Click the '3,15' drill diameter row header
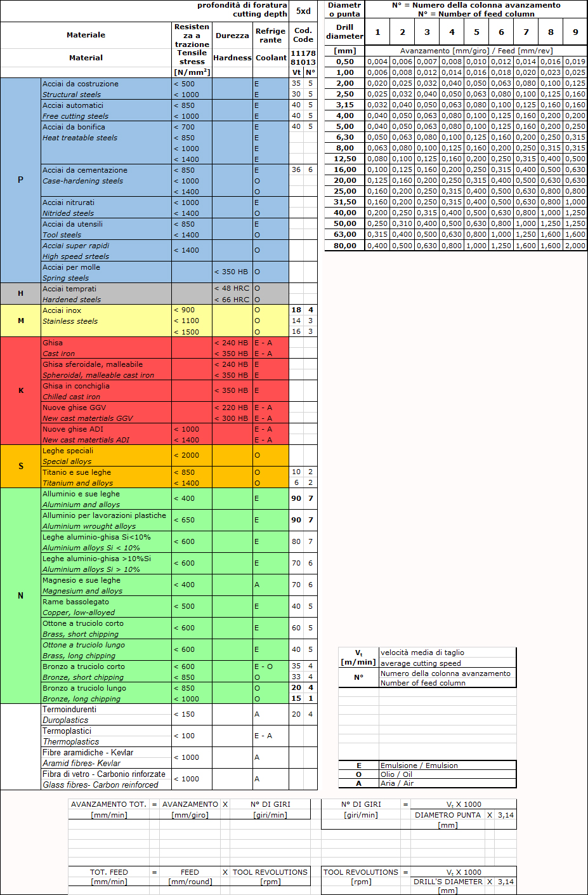Screen dimensions: 588x895 coord(345,105)
